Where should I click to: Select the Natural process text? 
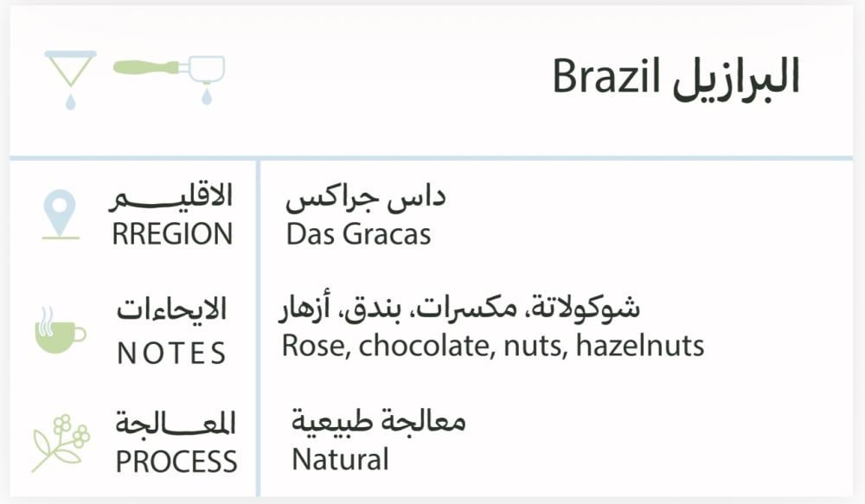click(x=340, y=459)
